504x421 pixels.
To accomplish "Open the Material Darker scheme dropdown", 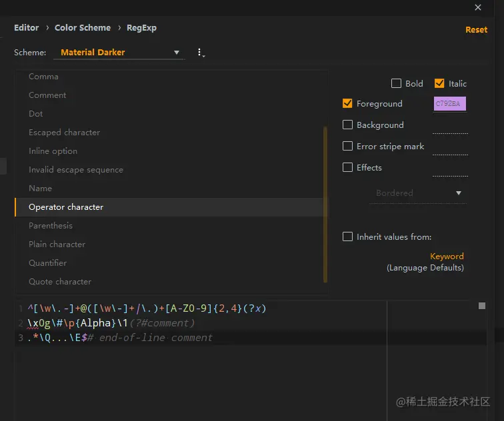I will tap(119, 53).
